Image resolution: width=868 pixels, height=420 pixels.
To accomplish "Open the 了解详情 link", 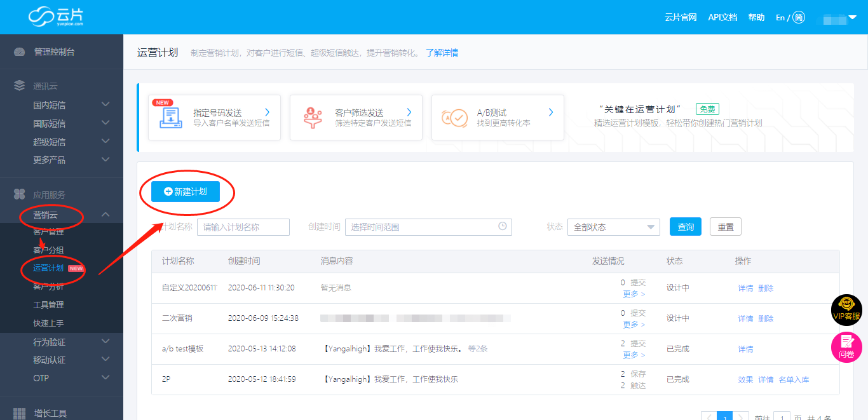I will point(442,53).
